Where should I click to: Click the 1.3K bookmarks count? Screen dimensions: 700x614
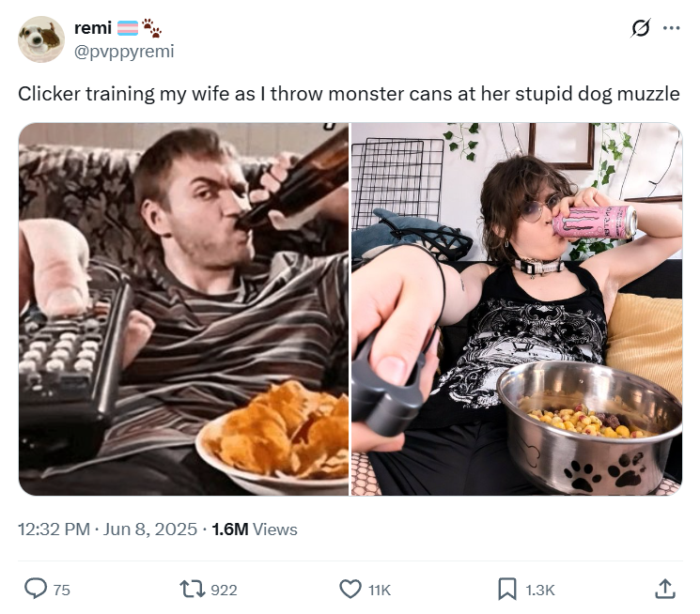click(x=539, y=590)
